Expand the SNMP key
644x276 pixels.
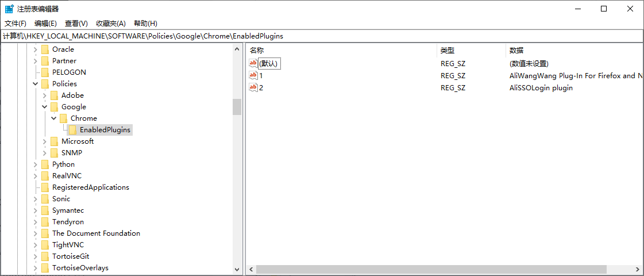click(45, 153)
